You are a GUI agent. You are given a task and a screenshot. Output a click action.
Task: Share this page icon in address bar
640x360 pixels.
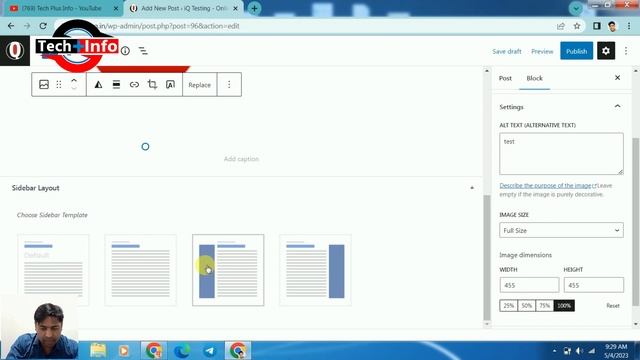point(561,26)
